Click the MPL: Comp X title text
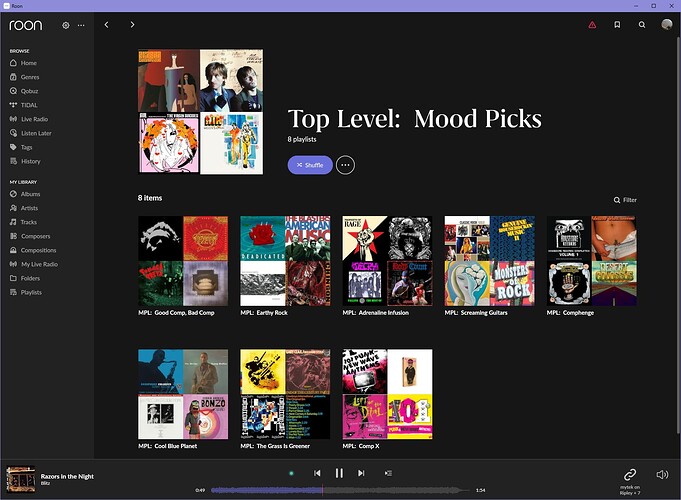 [361, 446]
